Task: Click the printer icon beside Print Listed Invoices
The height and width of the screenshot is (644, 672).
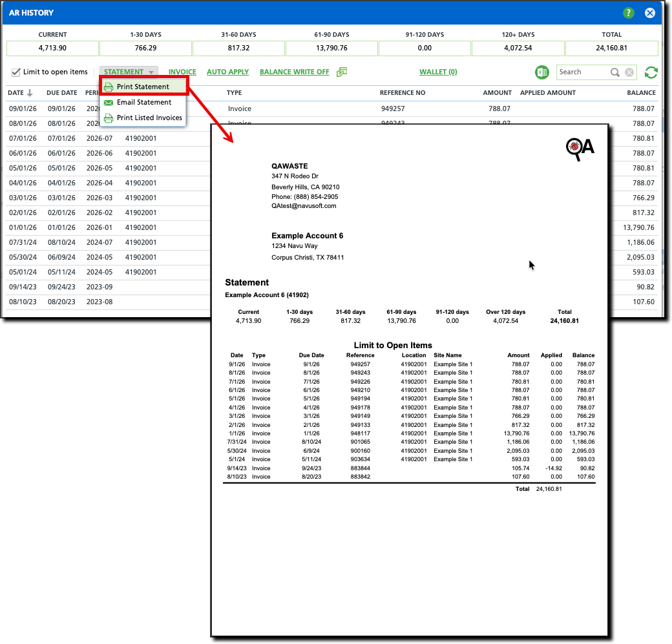Action: pyautogui.click(x=109, y=118)
